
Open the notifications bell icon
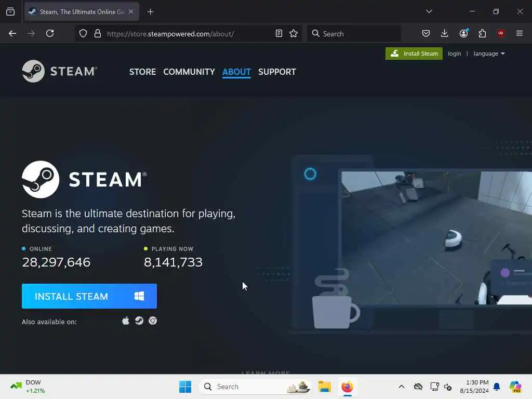coord(497,387)
